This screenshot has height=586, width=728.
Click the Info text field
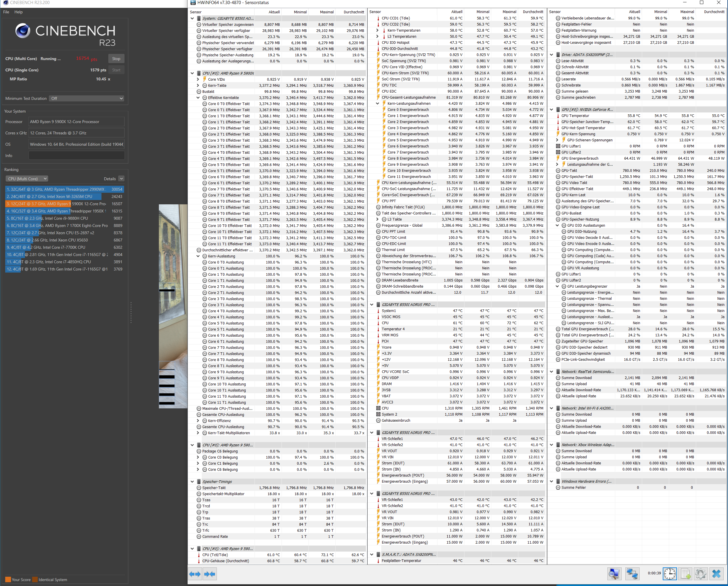pos(76,156)
